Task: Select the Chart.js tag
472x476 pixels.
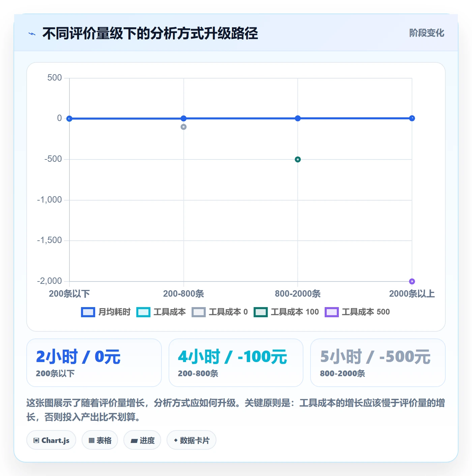Action: click(x=51, y=440)
